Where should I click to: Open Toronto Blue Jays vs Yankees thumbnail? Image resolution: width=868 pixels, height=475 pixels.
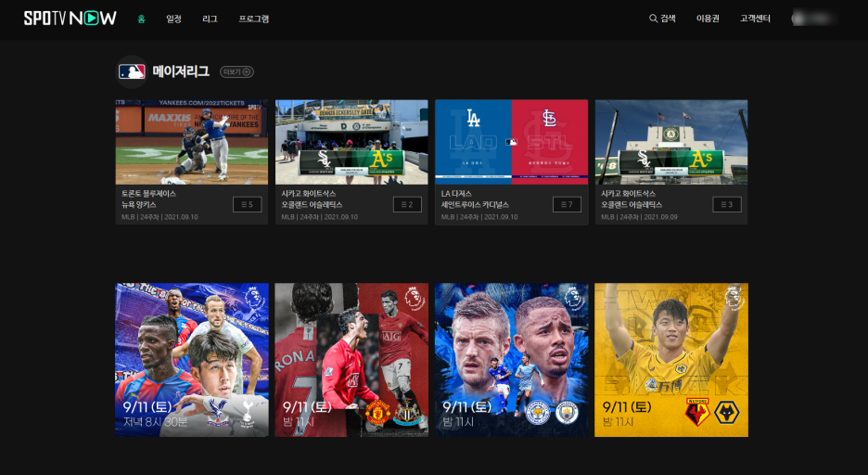pos(192,142)
